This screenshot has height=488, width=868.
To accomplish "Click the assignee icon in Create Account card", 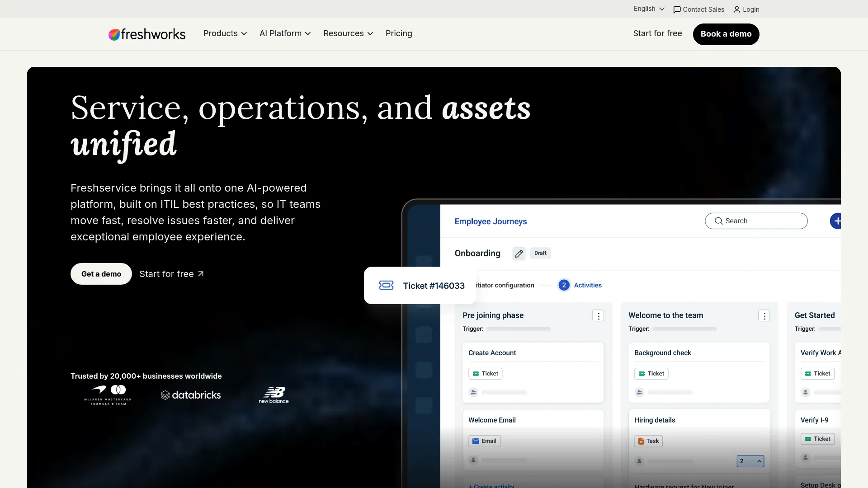I will pos(473,392).
